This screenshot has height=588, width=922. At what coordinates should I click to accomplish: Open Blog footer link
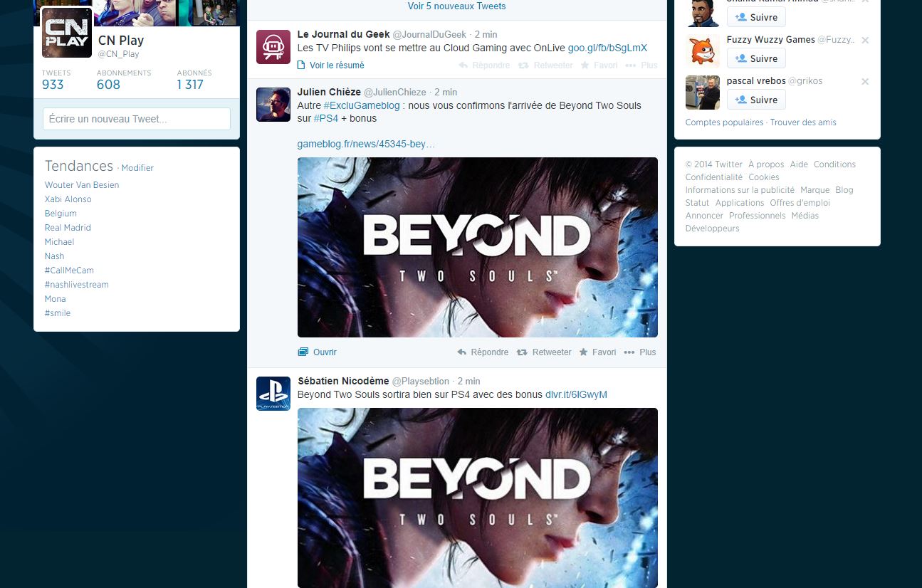point(844,190)
